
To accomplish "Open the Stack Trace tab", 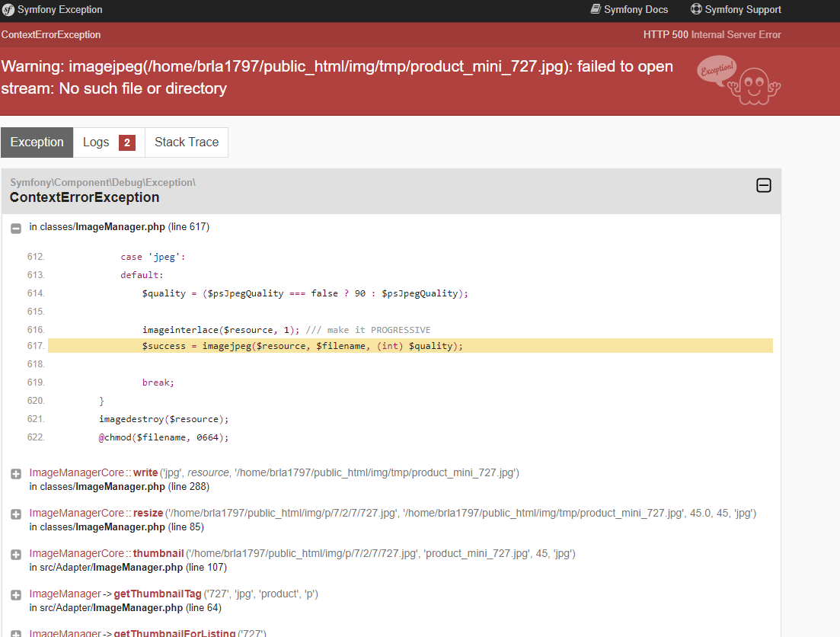I will [187, 142].
